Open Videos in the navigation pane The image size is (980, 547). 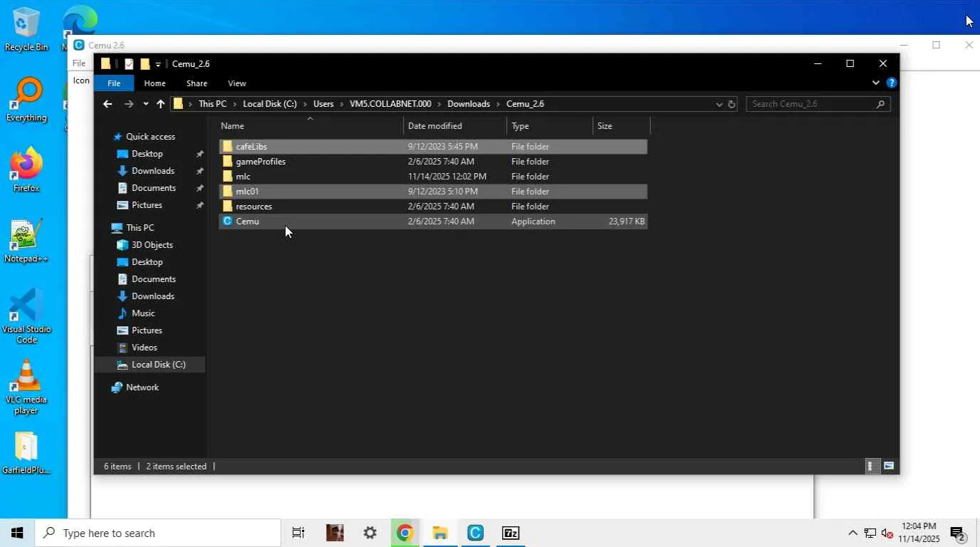(x=145, y=348)
